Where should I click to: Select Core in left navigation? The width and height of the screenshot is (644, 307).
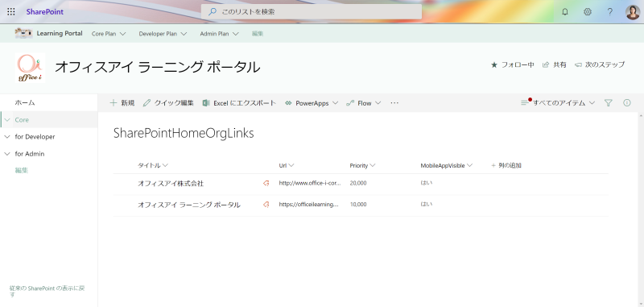(x=22, y=119)
